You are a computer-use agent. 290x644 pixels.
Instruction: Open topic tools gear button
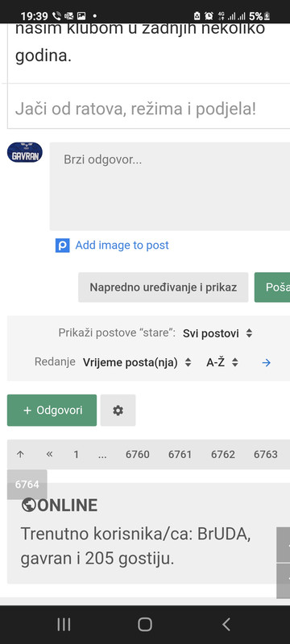(x=118, y=411)
